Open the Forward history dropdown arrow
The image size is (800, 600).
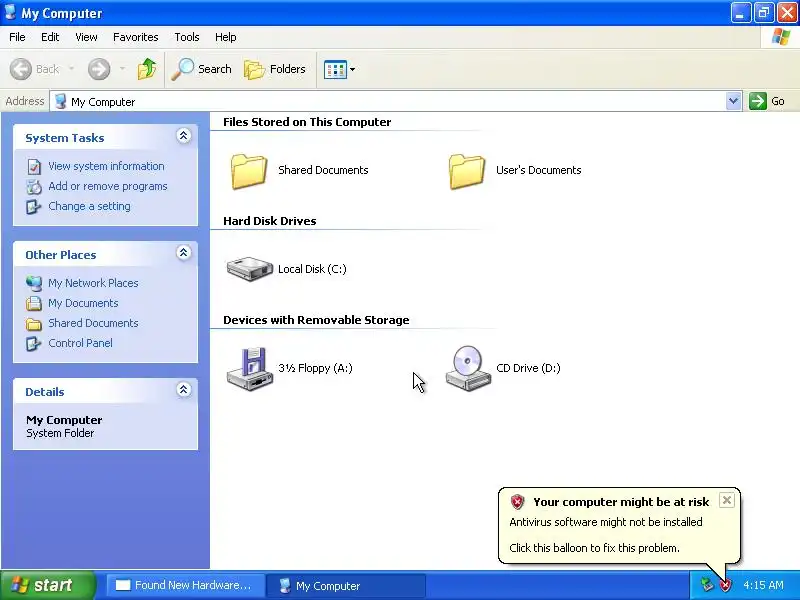[x=122, y=69]
